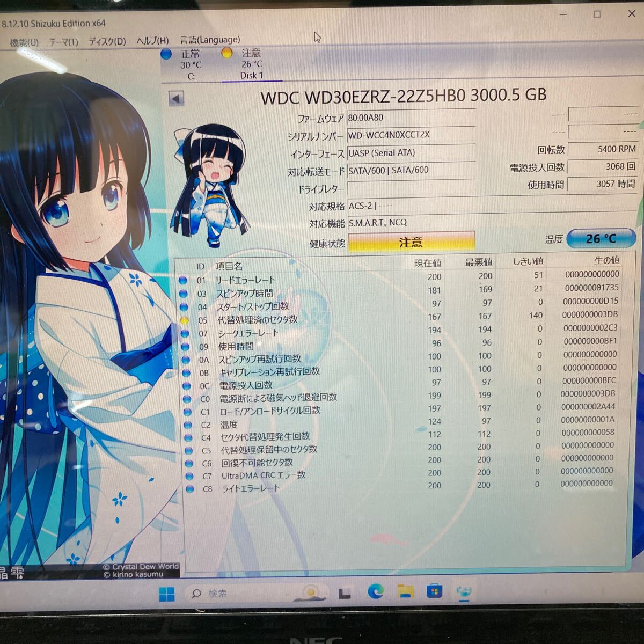The height and width of the screenshot is (644, 644).
Task: Click the 現在値 column header
Action: pos(428,263)
